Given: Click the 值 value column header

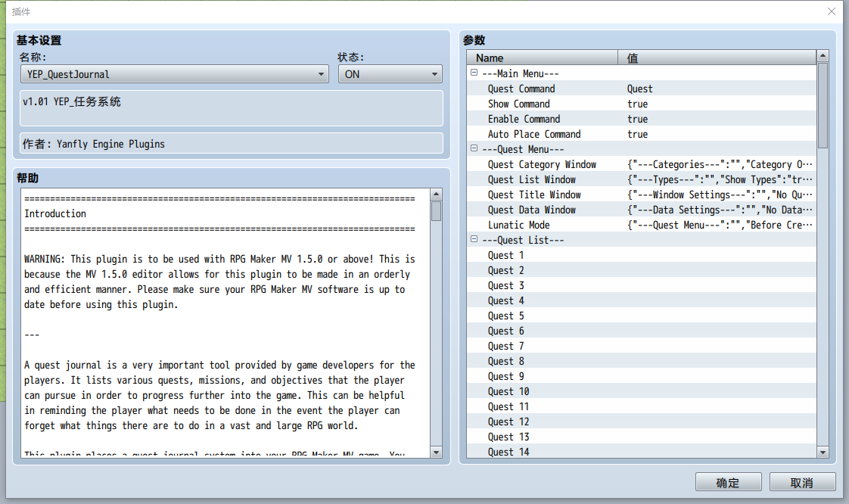Looking at the screenshot, I should point(717,58).
